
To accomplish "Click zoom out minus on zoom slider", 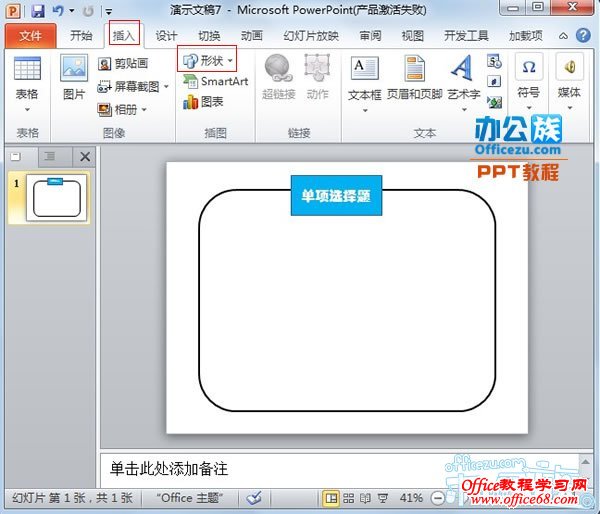I will pyautogui.click(x=439, y=497).
